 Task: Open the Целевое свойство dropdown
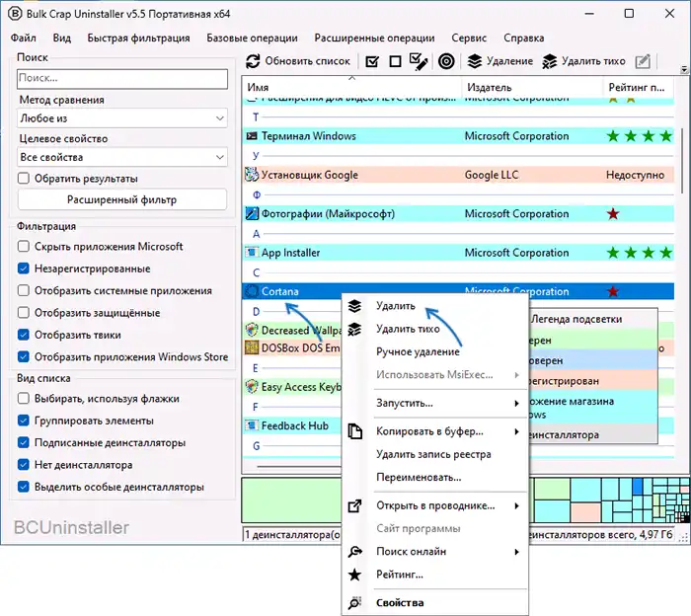point(123,157)
